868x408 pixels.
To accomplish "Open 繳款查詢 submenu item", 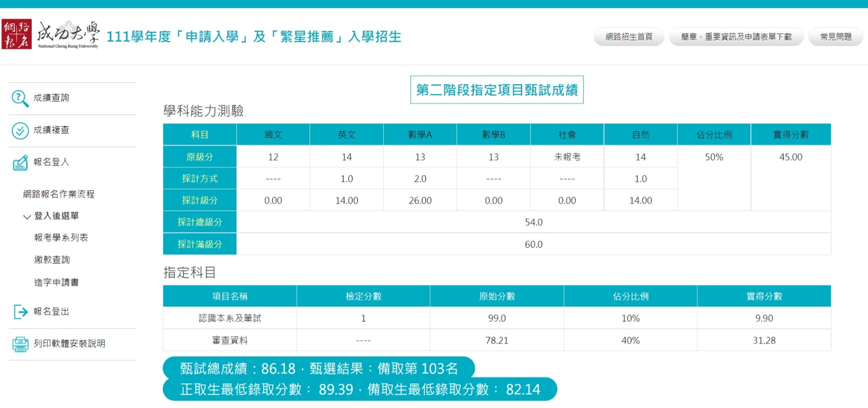I will 52,260.
